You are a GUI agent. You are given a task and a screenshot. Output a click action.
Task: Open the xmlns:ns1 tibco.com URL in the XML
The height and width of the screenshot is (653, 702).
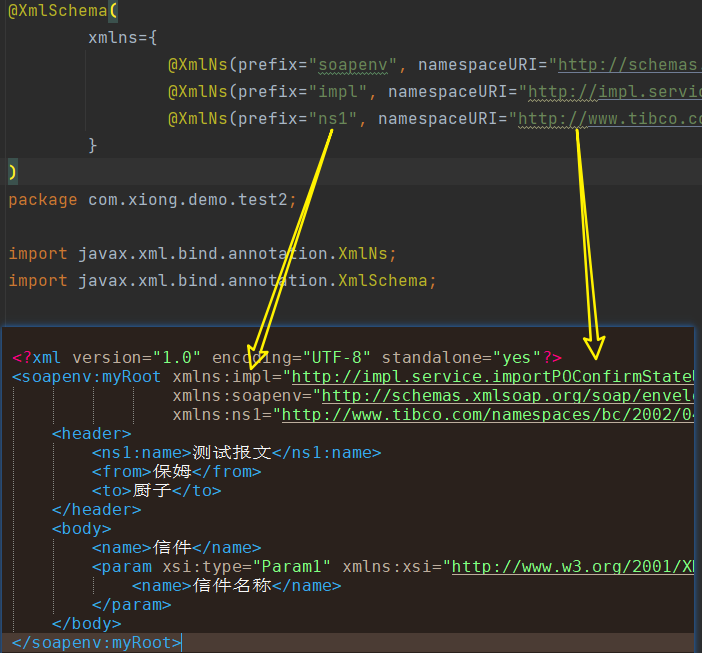487,415
